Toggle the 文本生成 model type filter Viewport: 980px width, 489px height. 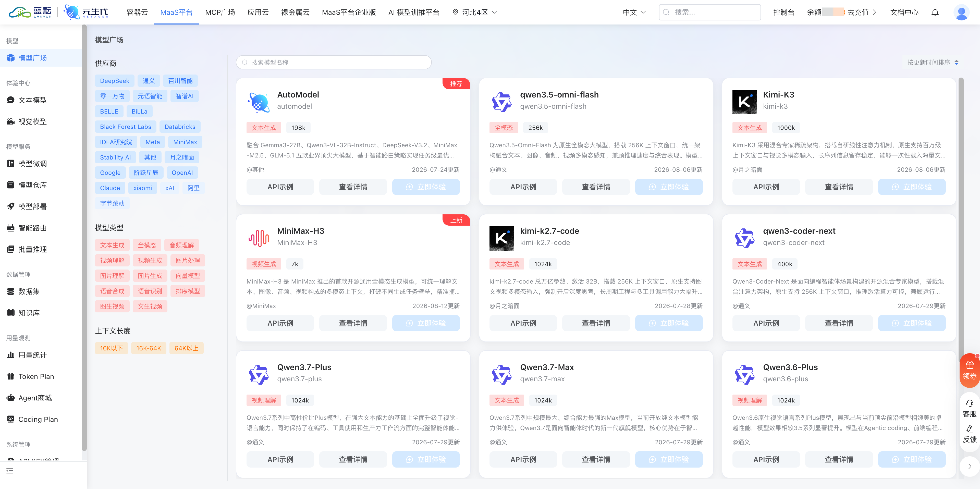[x=112, y=245]
